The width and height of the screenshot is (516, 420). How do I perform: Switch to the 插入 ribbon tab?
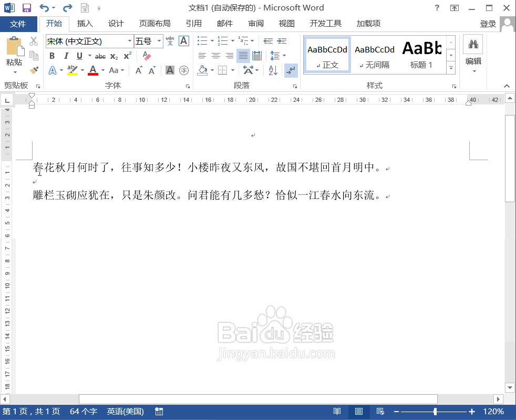(x=86, y=23)
